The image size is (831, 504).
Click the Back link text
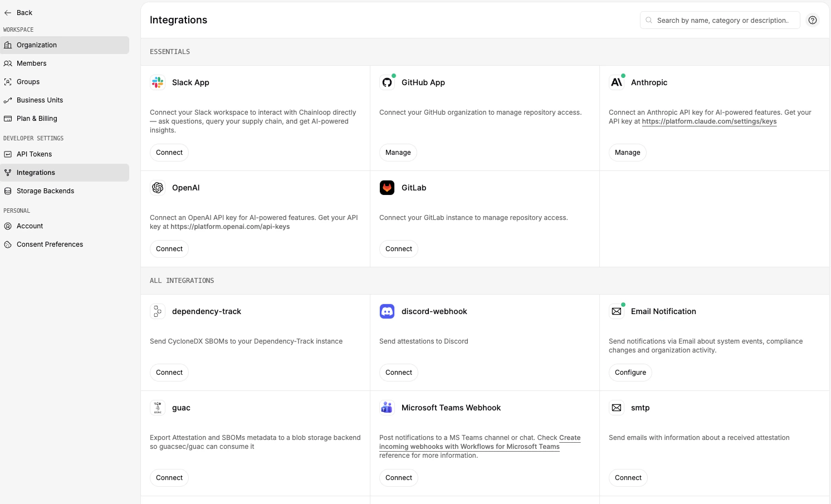(x=25, y=13)
